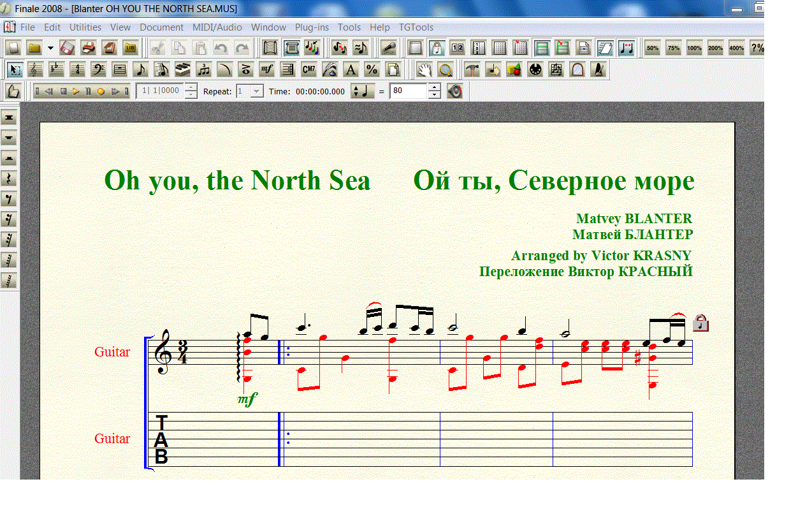Toggle the snap to grid button
The width and height of the screenshot is (812, 521).
[521, 48]
